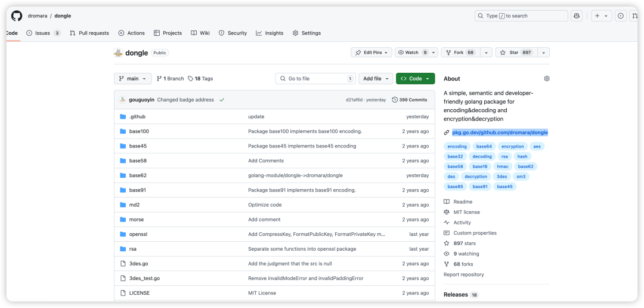Select the aes topic tag
Viewport: 644px width, 308px height.
(x=537, y=146)
